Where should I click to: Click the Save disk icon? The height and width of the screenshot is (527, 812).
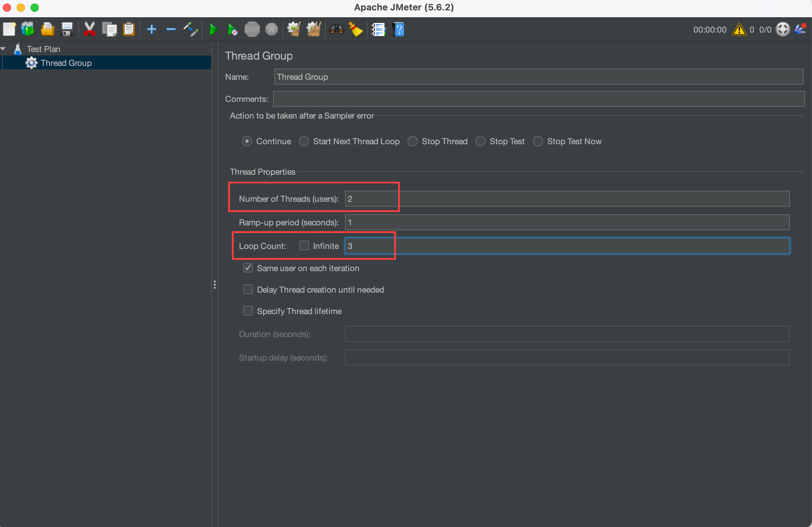pos(67,29)
